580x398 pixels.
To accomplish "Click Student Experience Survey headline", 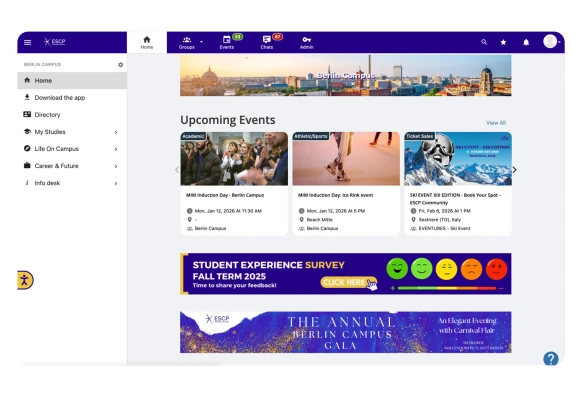I will tap(269, 265).
